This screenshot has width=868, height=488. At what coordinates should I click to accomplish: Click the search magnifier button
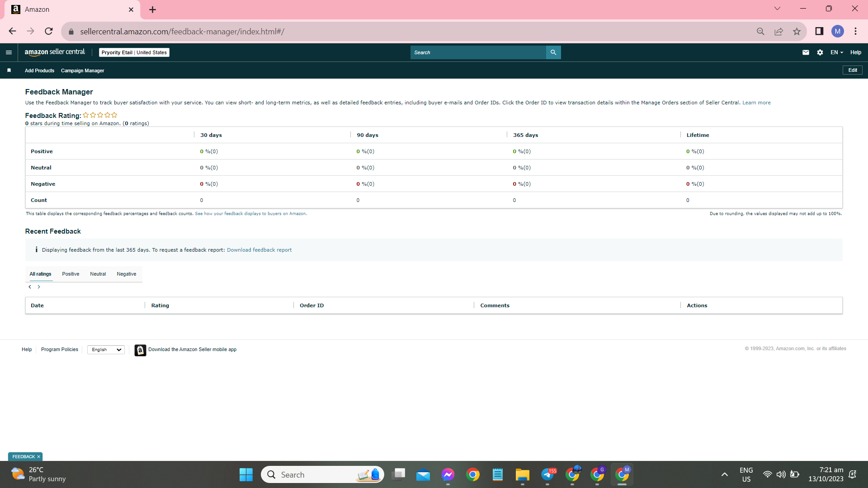[553, 52]
